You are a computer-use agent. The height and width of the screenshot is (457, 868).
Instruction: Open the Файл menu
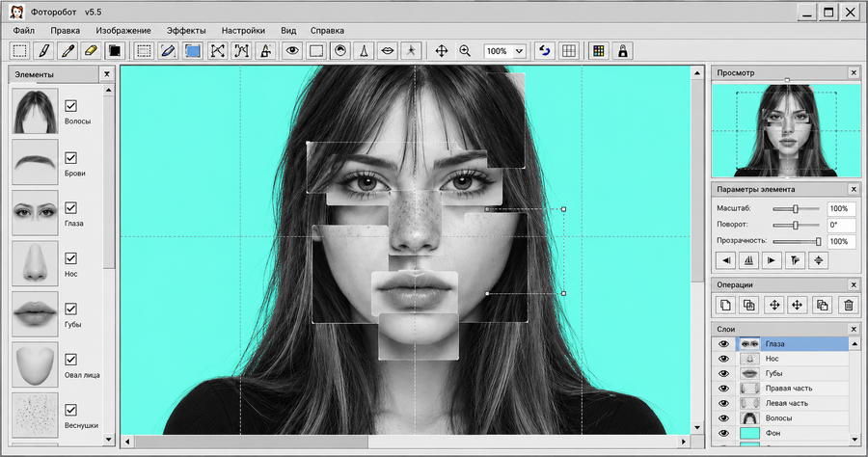[x=24, y=31]
